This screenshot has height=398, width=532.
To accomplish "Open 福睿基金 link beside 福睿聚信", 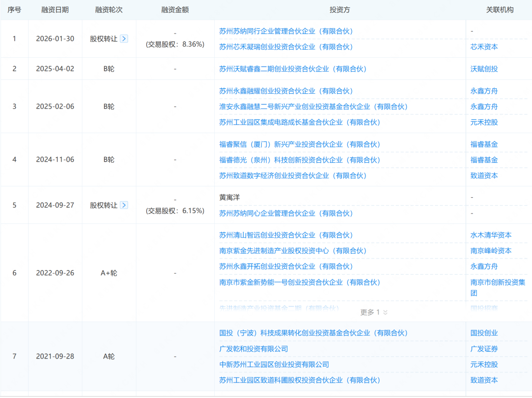I will tap(484, 145).
